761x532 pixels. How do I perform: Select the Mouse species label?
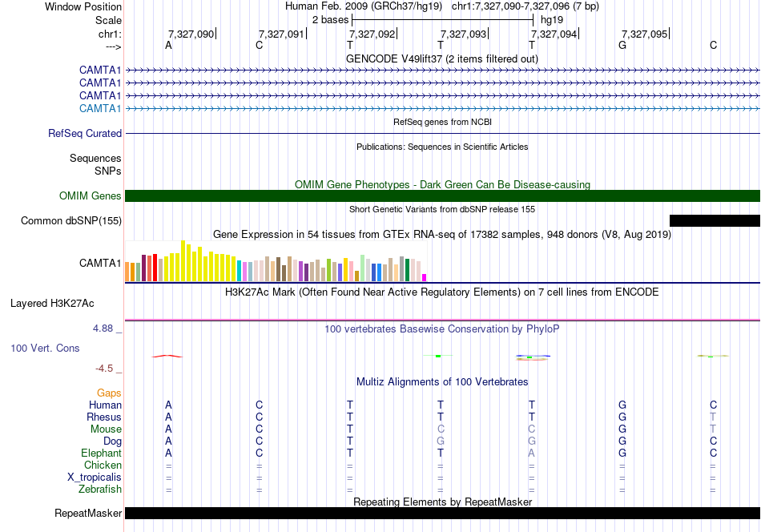tap(106, 429)
